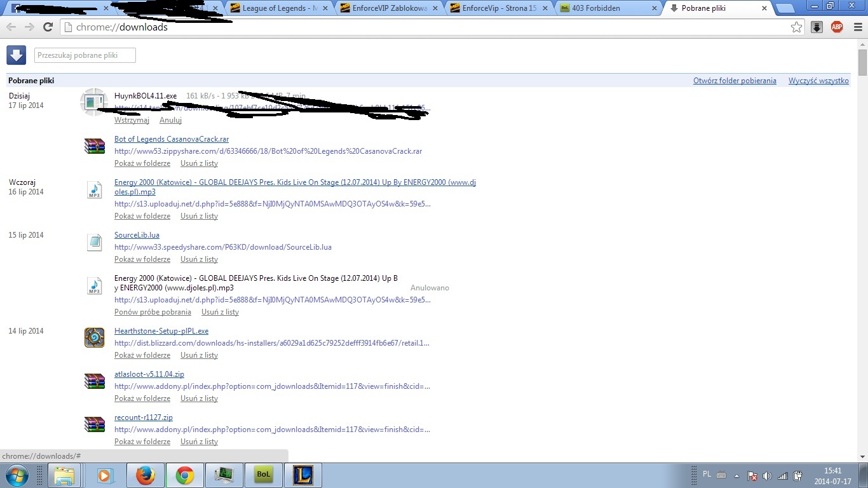Open Firefox from the taskbar
The image size is (868, 488).
pyautogui.click(x=146, y=475)
